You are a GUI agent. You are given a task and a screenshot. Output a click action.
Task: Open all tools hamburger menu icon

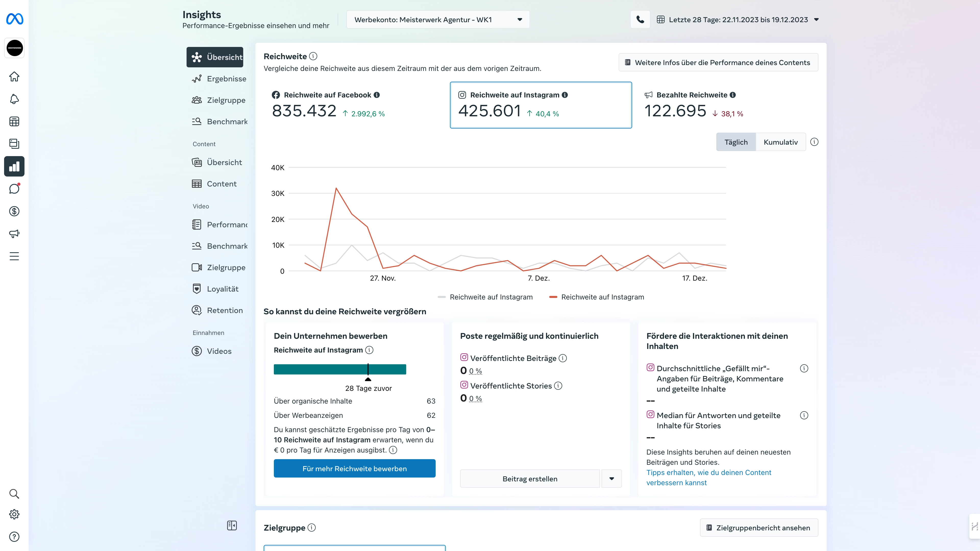pyautogui.click(x=15, y=256)
